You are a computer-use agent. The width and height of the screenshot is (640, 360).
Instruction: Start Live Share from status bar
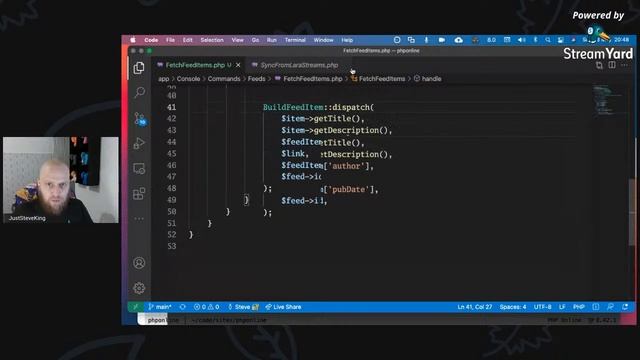pyautogui.click(x=283, y=307)
